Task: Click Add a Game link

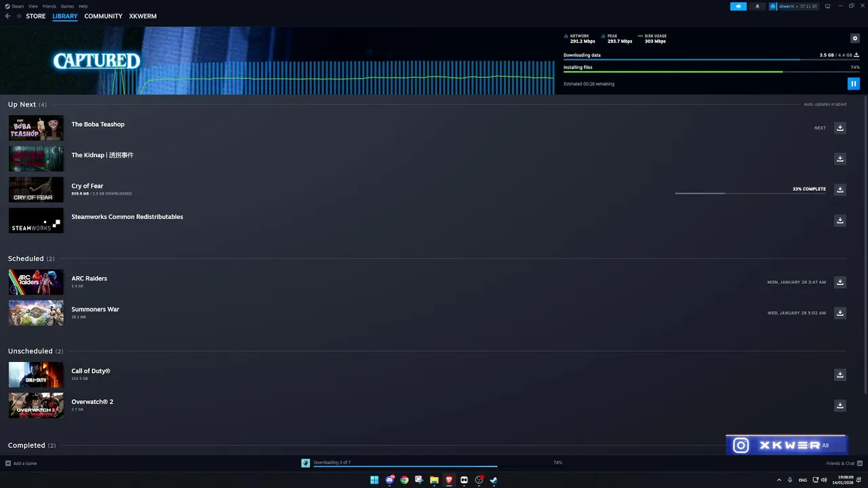Action: 25,464
